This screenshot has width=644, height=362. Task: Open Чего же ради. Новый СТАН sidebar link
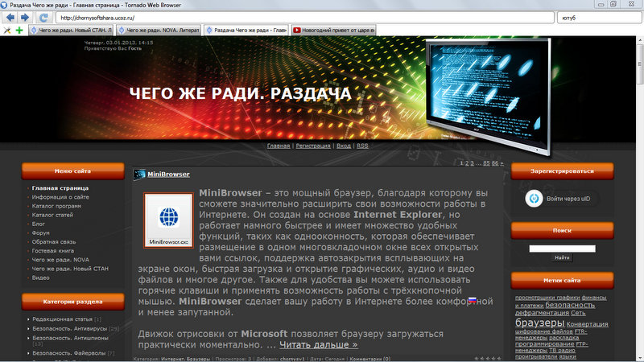pos(70,269)
